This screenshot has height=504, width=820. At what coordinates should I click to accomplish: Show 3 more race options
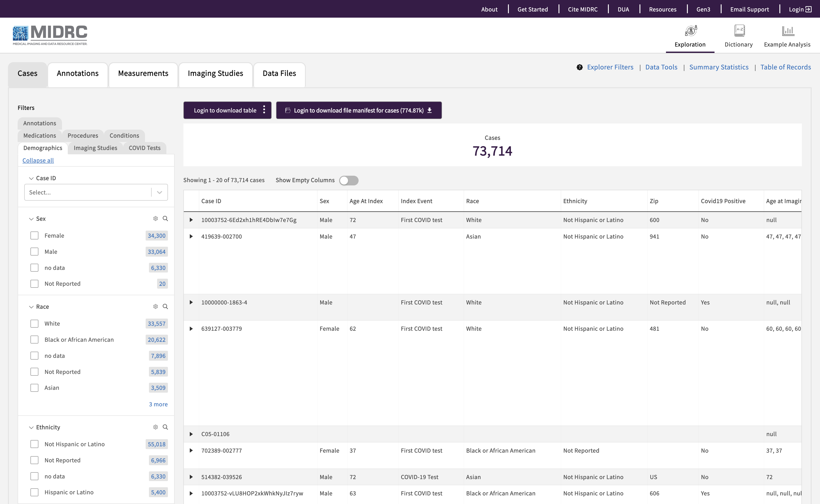[158, 404]
